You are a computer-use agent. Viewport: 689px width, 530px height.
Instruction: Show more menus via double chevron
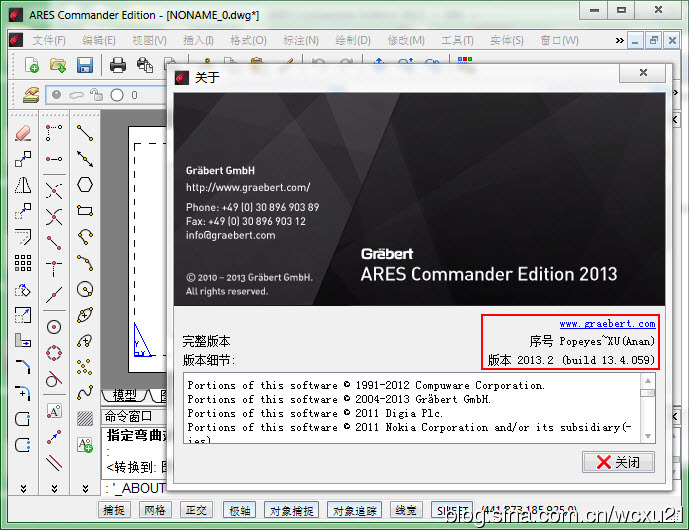(619, 40)
